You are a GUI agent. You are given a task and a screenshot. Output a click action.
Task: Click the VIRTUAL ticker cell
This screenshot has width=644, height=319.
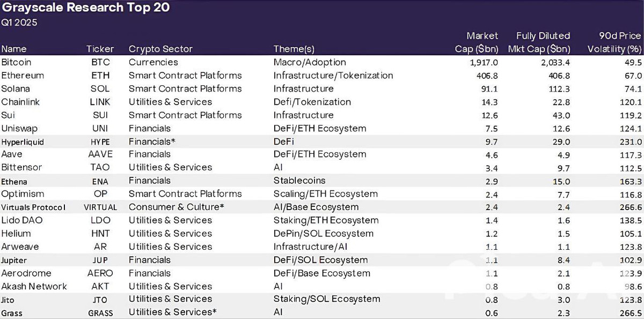tap(100, 207)
